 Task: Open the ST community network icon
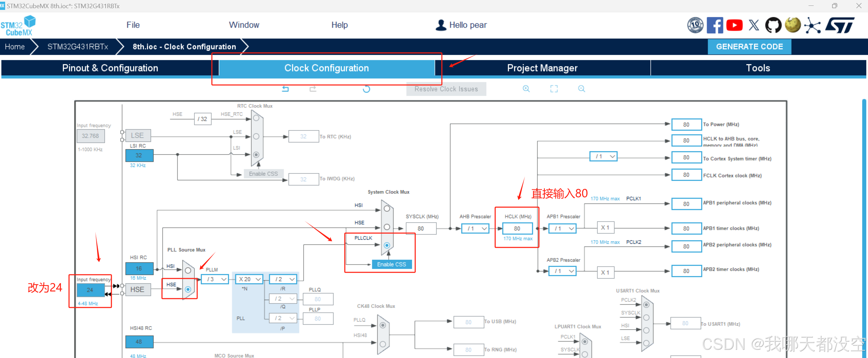(x=813, y=25)
